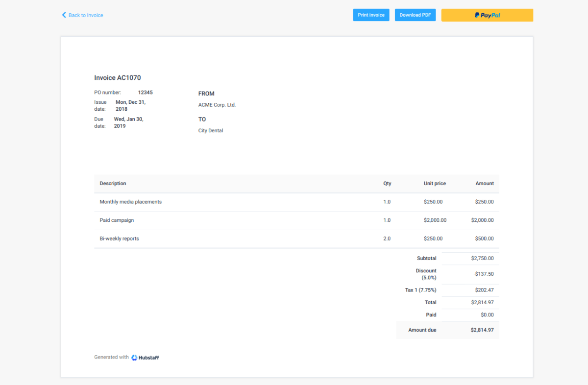This screenshot has height=385, width=588.
Task: Click the "Invoice AC1070" heading
Action: tap(117, 77)
